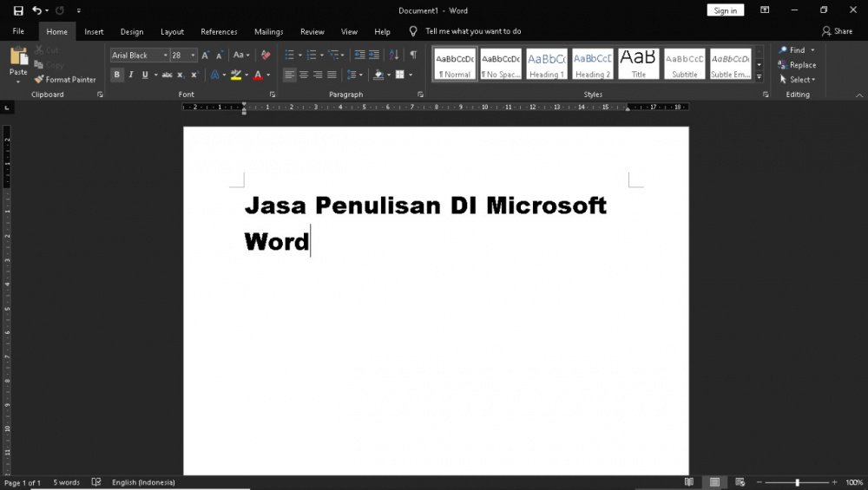Toggle show paragraph marks pilcrow

413,55
